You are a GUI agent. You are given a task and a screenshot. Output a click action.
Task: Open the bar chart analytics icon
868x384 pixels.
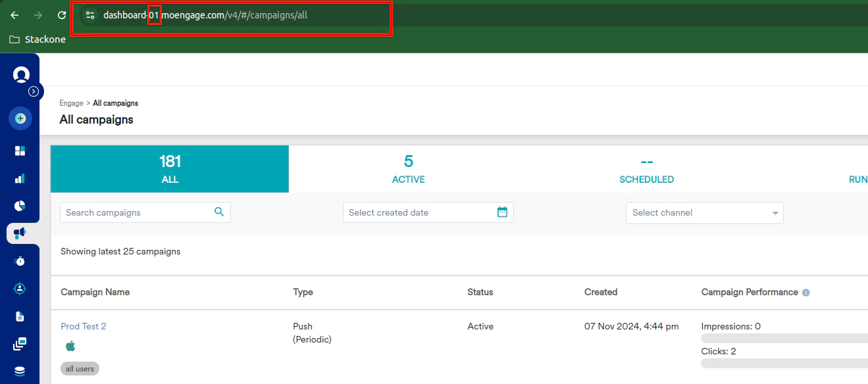pos(20,179)
